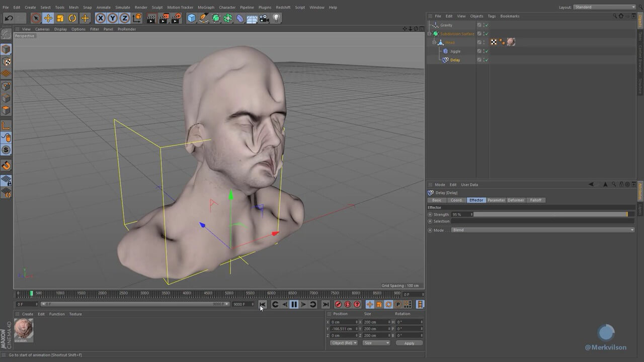Disable the Gravity object checkmark
The image size is (644, 362).
(x=487, y=25)
